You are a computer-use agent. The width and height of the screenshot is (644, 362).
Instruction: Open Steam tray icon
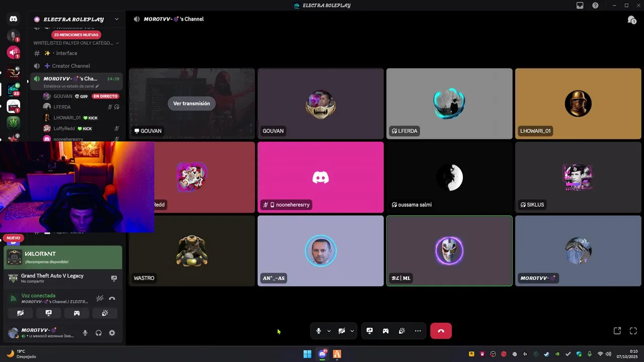pos(546,354)
